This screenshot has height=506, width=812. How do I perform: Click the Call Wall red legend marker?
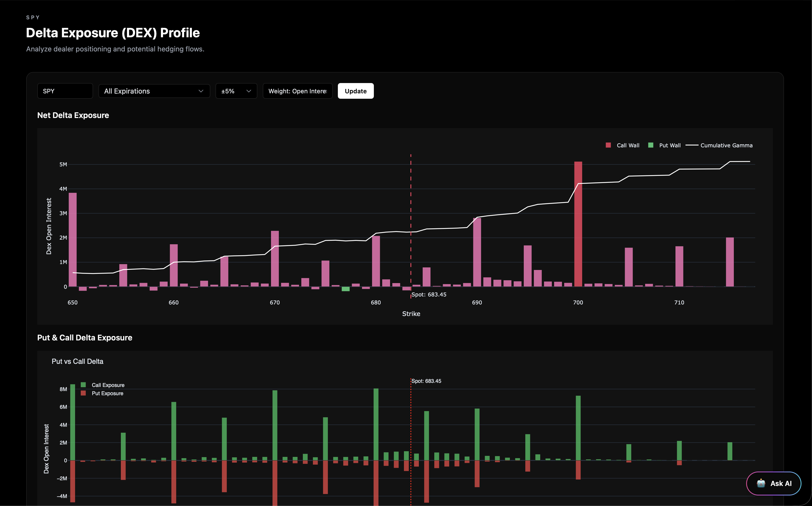(608, 145)
